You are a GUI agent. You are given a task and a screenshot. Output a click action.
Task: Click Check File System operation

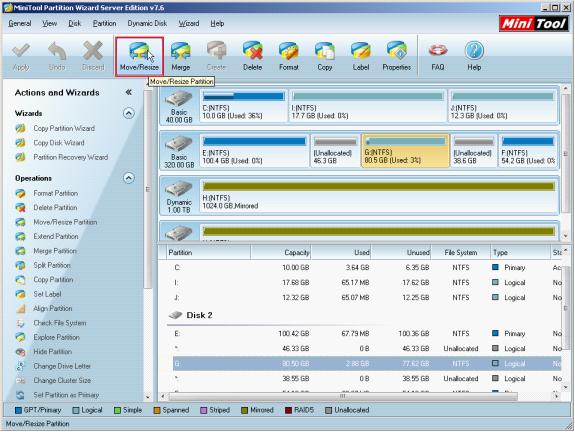coord(60,323)
